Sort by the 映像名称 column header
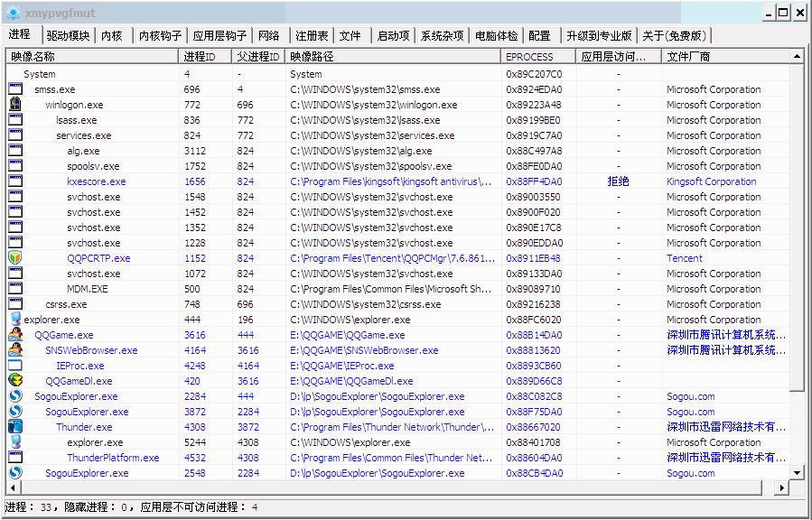The width and height of the screenshot is (812, 520). [92, 56]
